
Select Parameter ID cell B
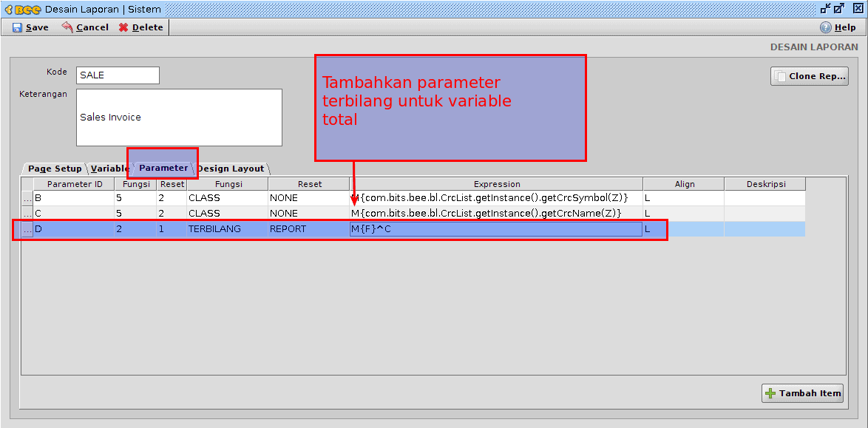74,197
